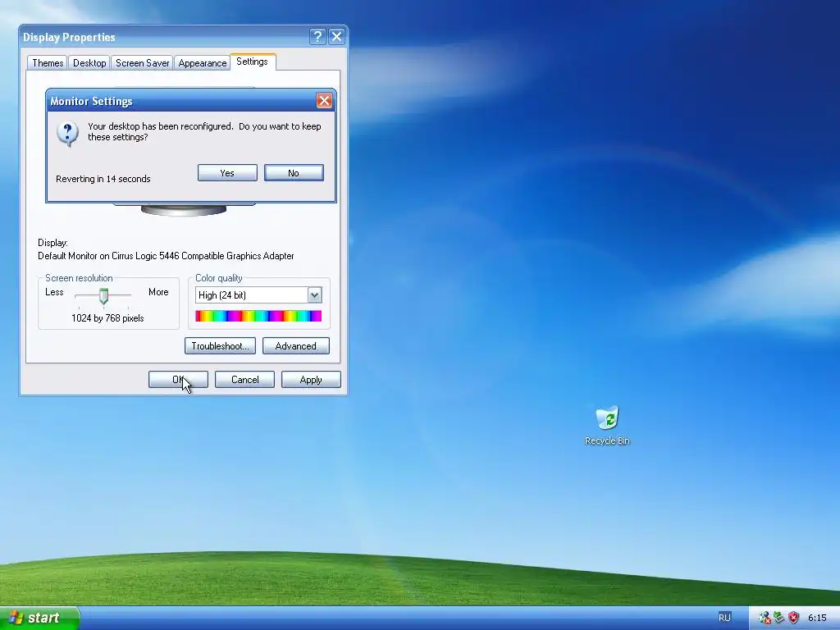Open the Screen Saver tab

143,63
